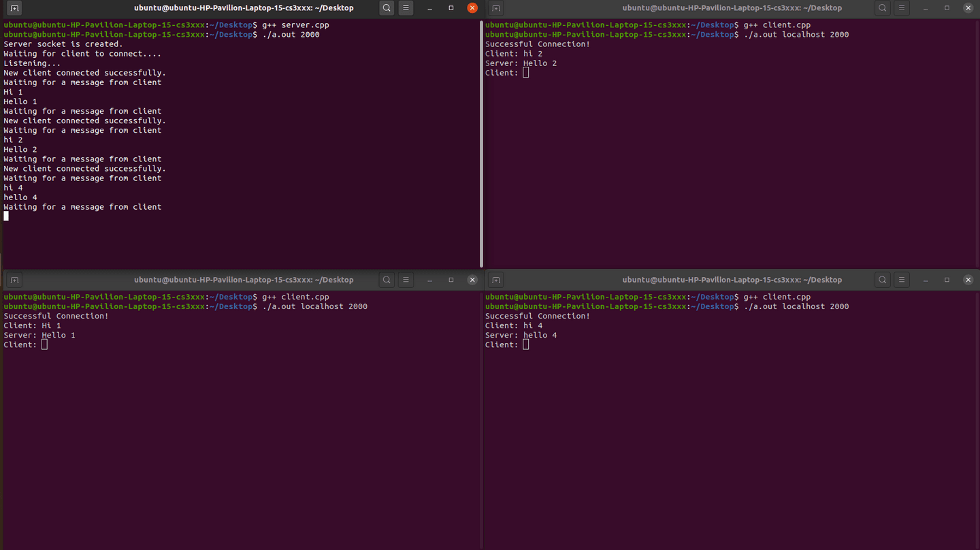The height and width of the screenshot is (550, 980).
Task: Open a new tab in the 'hi 2' client terminal
Action: 496,8
